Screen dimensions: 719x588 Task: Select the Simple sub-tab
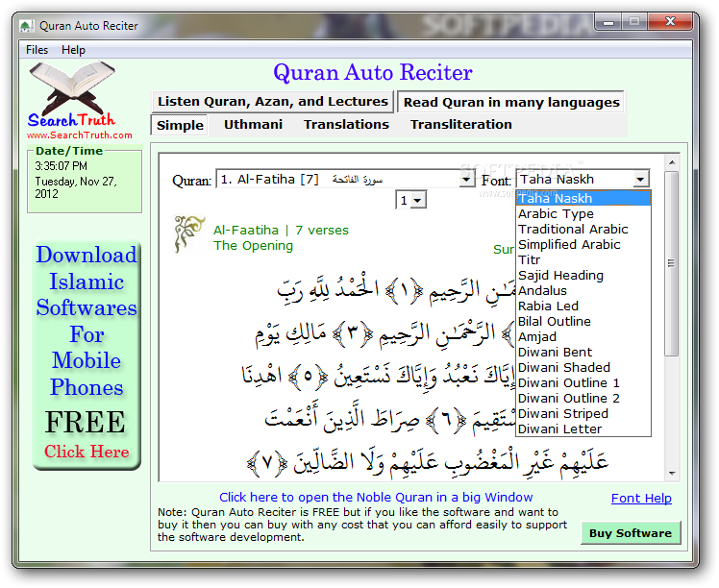pos(180,125)
